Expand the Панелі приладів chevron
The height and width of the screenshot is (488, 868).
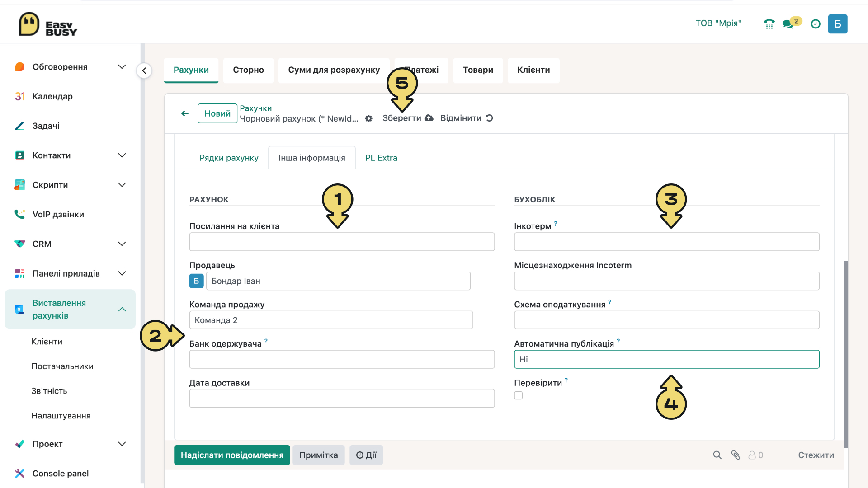tap(122, 273)
